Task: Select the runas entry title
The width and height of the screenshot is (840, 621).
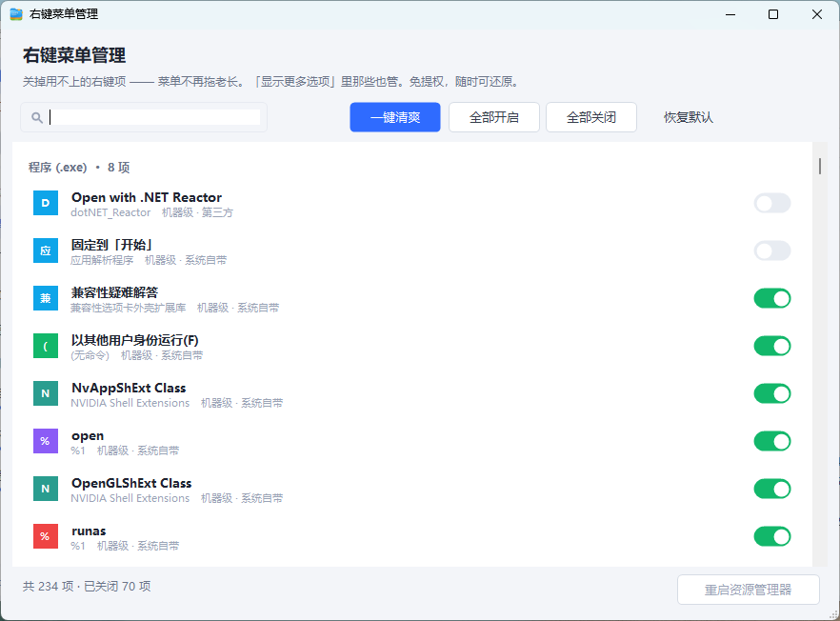Action: tap(89, 531)
